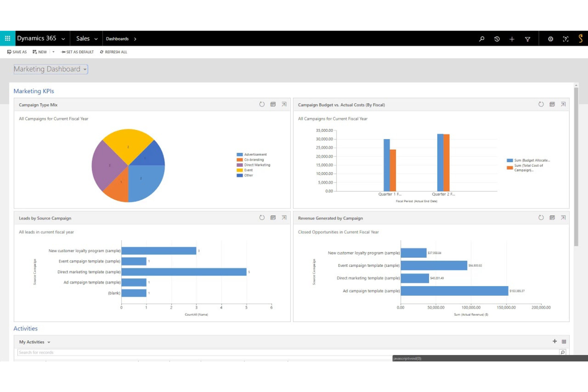Click the Refresh All command
The width and height of the screenshot is (588, 392).
point(114,52)
